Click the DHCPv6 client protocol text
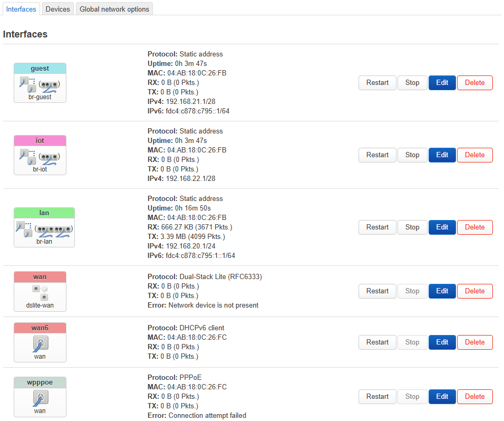 coord(202,328)
